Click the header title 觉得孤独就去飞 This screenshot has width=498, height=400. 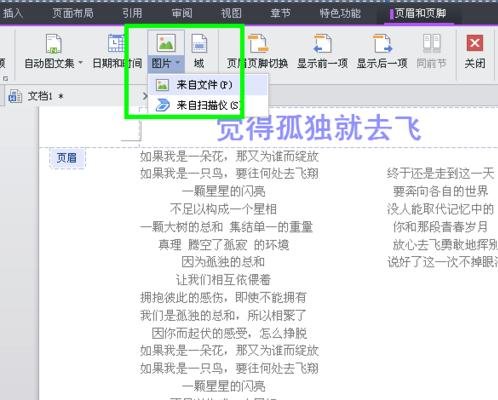[319, 128]
